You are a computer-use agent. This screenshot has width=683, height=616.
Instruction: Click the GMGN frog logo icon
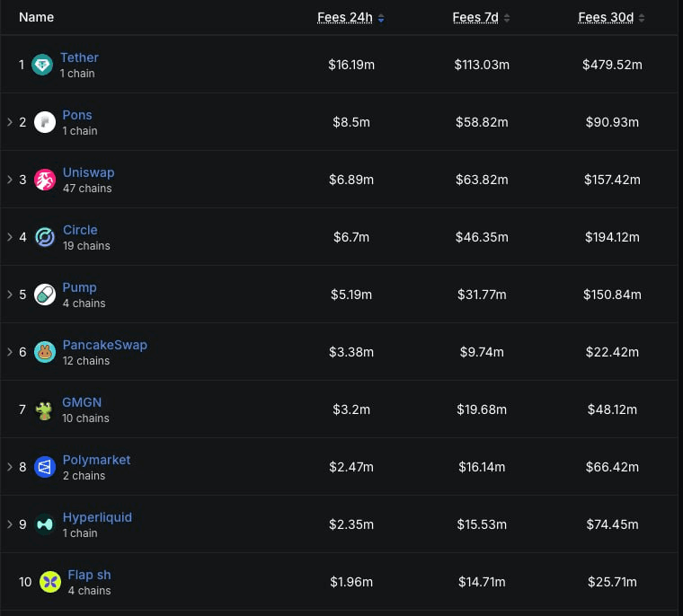(44, 410)
